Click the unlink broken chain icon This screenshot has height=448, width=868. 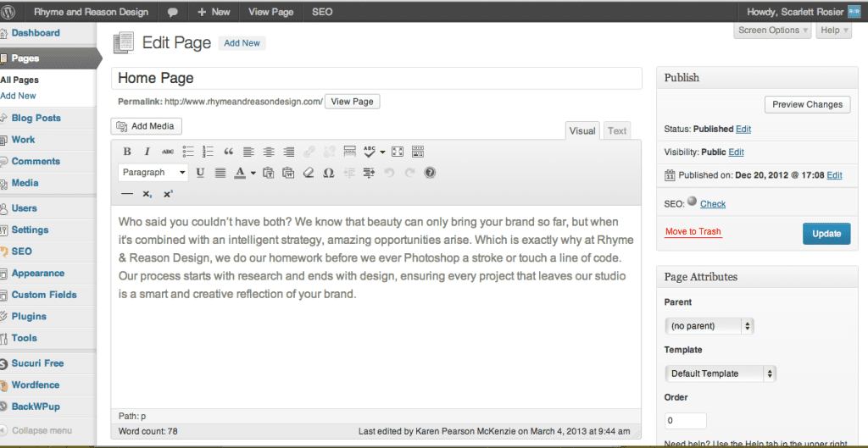330,152
